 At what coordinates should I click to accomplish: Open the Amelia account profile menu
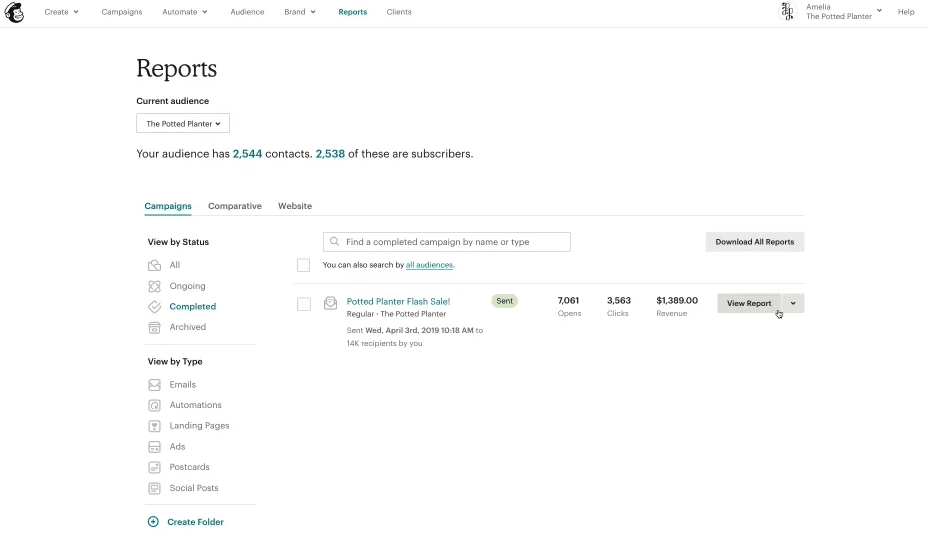(832, 12)
